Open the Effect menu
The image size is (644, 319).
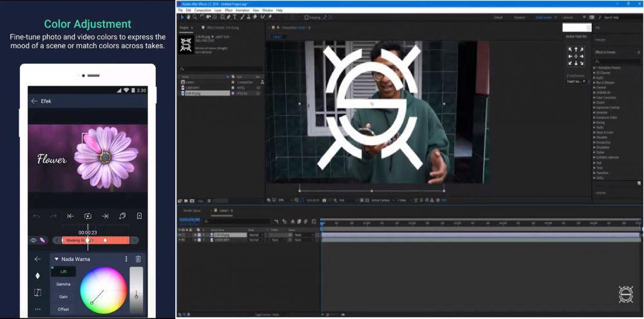(x=229, y=10)
